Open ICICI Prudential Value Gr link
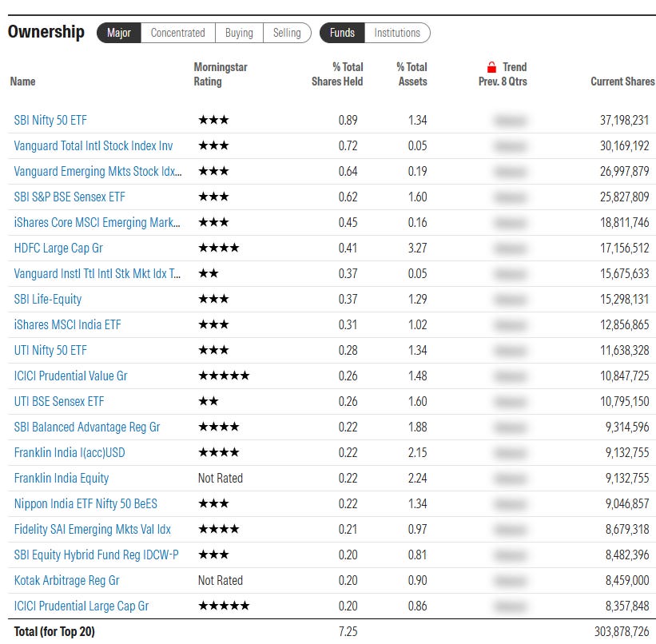Image resolution: width=656 pixels, height=644 pixels. 70,376
